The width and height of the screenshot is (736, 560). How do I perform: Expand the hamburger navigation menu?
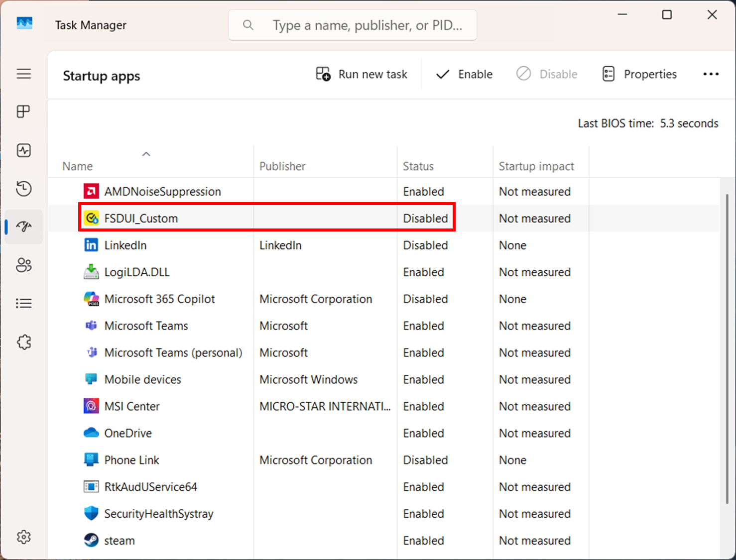(23, 74)
